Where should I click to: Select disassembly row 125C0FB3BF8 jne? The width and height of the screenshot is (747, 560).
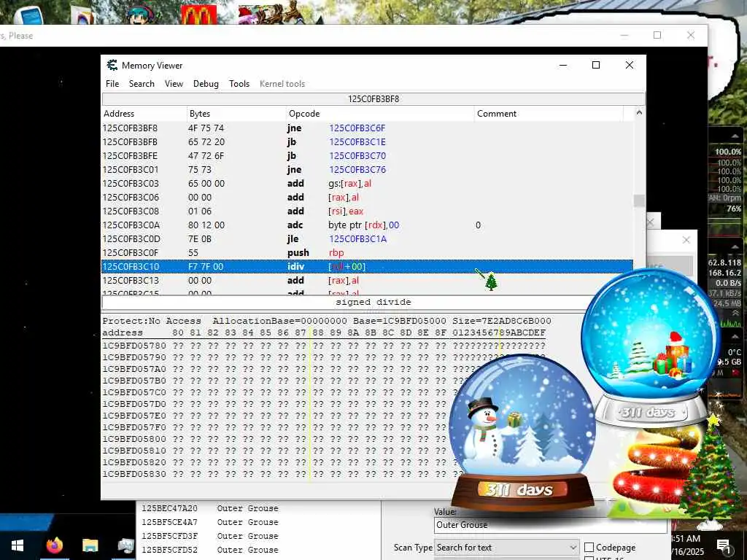[368, 128]
